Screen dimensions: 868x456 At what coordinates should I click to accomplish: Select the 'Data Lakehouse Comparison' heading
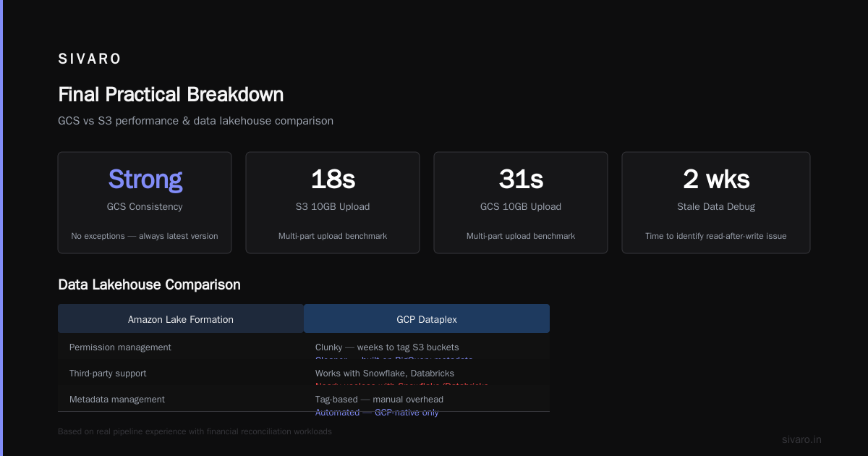click(149, 284)
